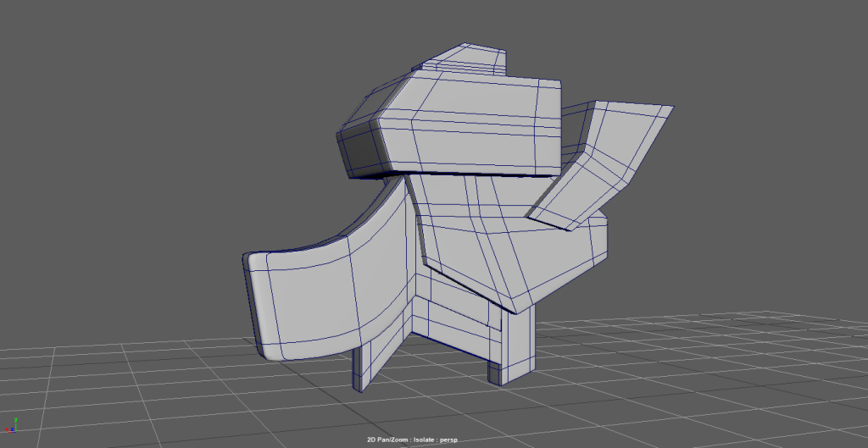Click the "2D Pan/Zoom : Isolate : persp" viewport label
868x448 pixels.
click(413, 440)
